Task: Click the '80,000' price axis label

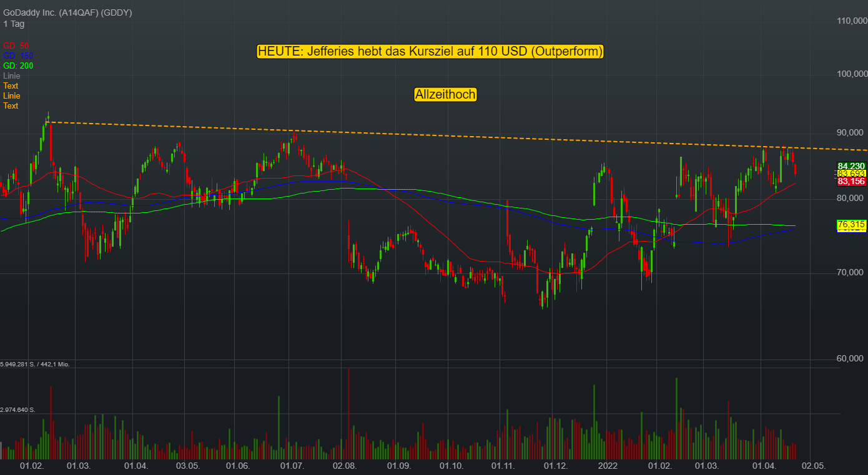Action: [x=851, y=198]
